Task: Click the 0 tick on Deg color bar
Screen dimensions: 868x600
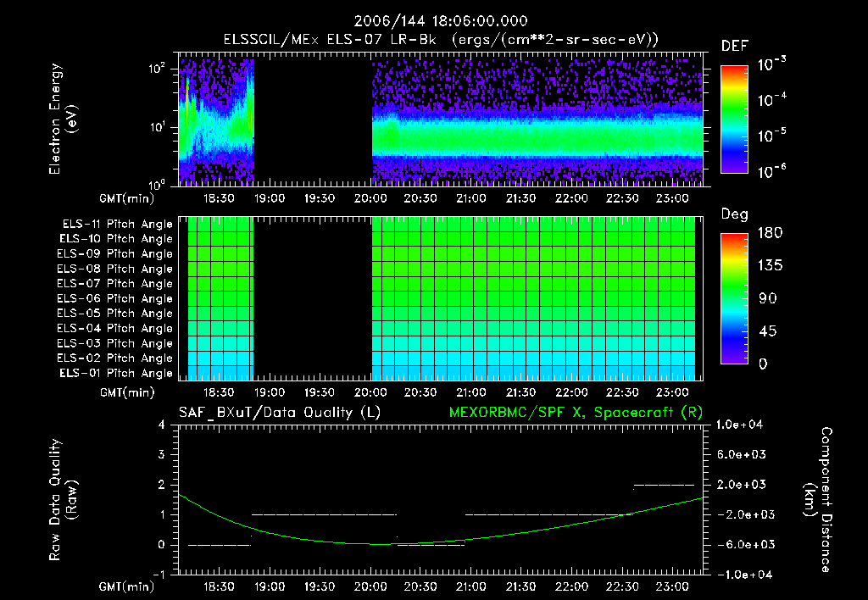Action: pos(763,364)
